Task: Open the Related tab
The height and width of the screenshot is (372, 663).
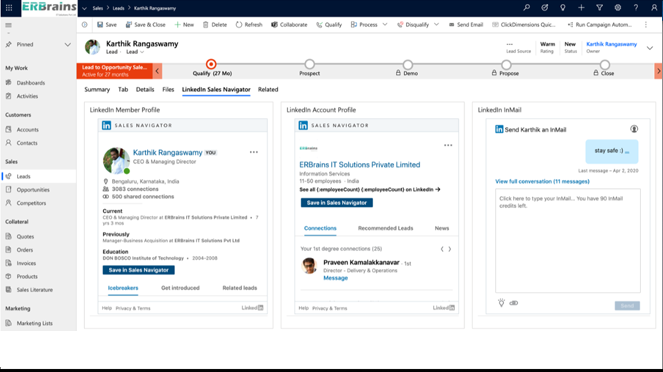Action: [x=268, y=89]
